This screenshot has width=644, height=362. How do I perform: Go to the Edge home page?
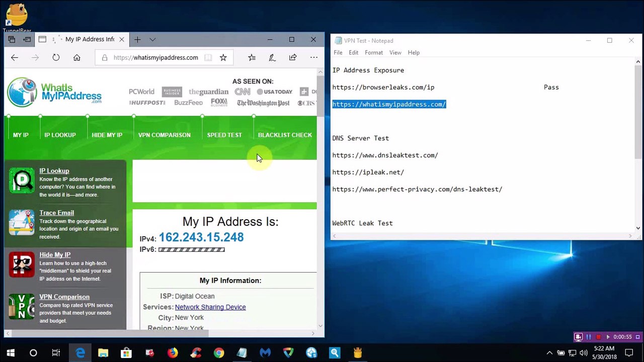[76, 58]
